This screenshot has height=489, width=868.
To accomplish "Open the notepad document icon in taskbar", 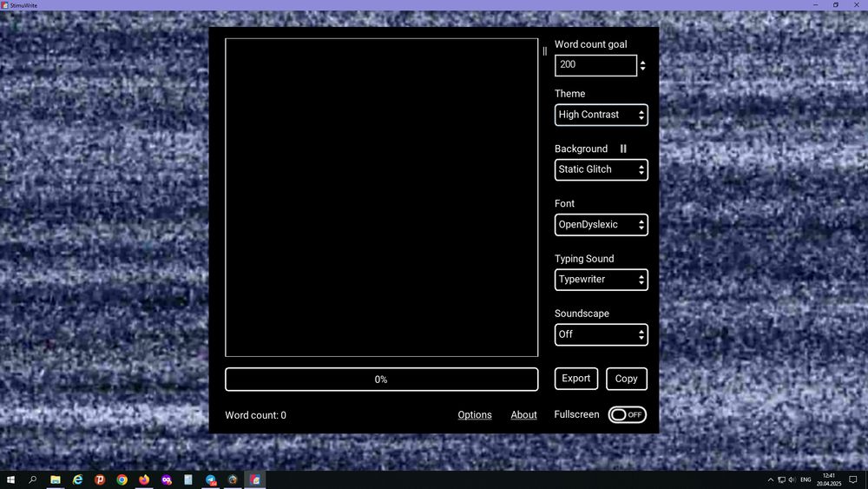I will point(188,479).
